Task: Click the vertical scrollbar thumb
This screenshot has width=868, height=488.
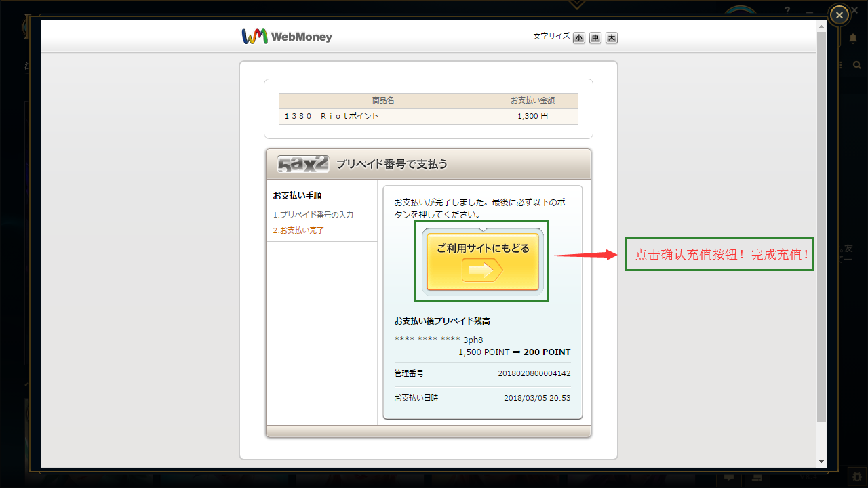Action: [x=822, y=225]
